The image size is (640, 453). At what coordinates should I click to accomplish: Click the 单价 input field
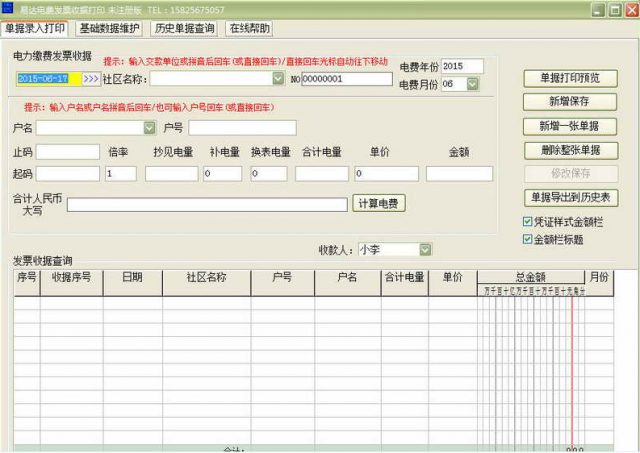click(x=387, y=174)
